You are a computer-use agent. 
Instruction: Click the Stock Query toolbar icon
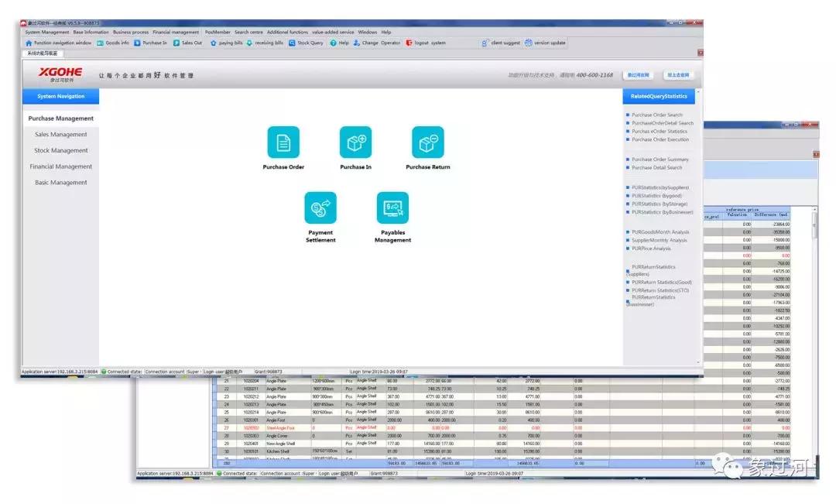pyautogui.click(x=292, y=43)
